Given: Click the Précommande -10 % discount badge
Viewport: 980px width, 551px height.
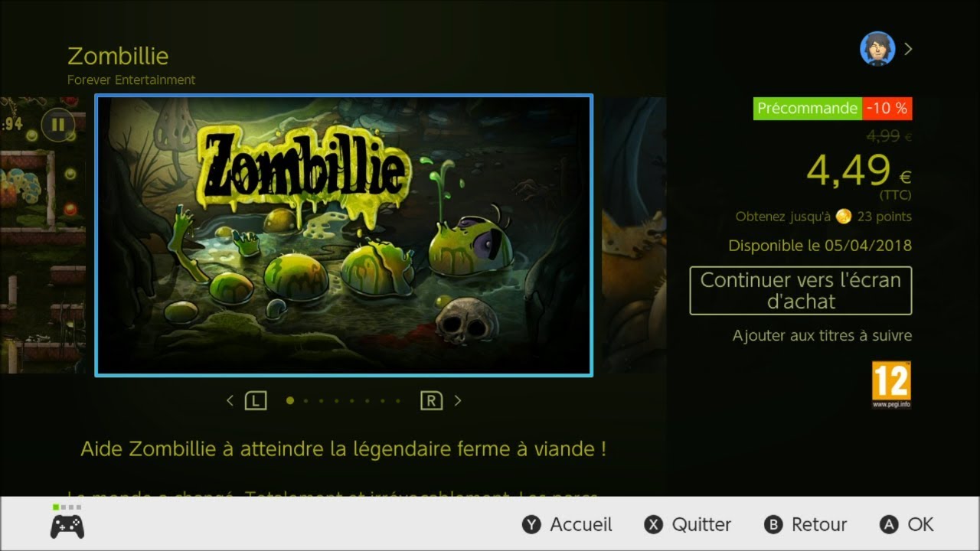Looking at the screenshot, I should pyautogui.click(x=833, y=109).
